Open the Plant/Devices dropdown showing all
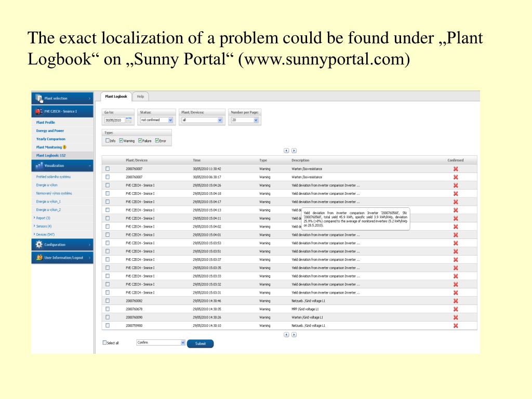Viewport: 532px width, 399px height. (202, 120)
